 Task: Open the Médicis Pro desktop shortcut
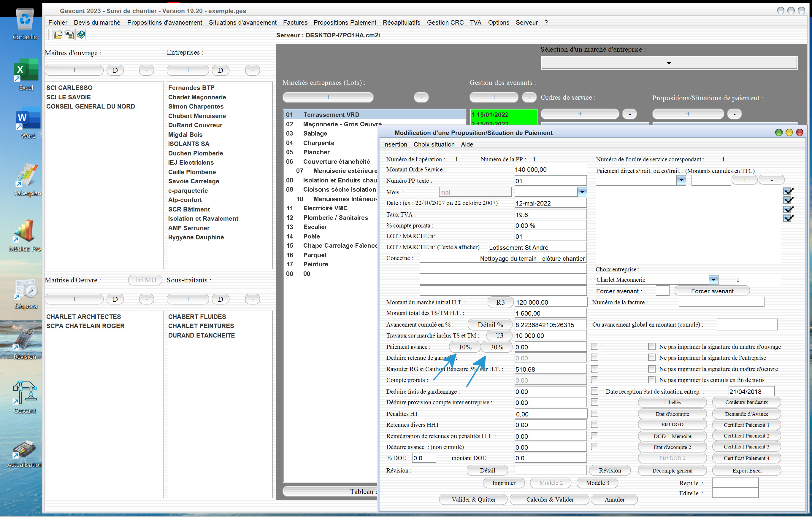click(x=25, y=236)
